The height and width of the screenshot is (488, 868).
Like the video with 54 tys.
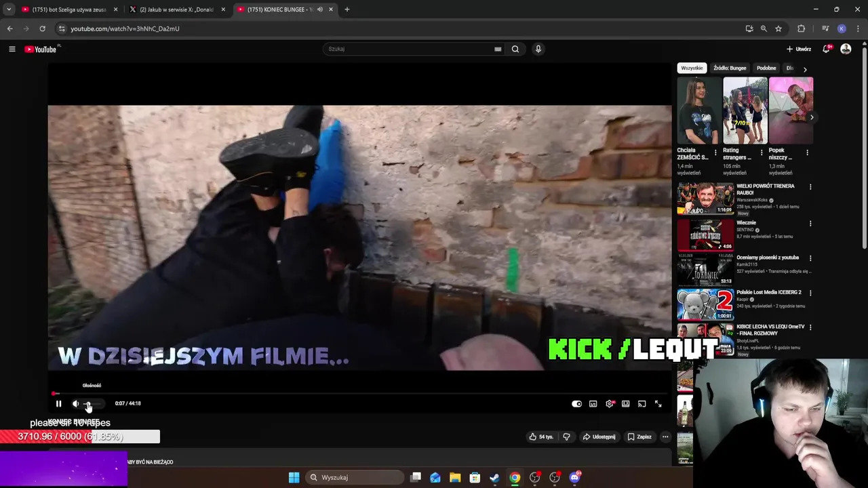(541, 437)
